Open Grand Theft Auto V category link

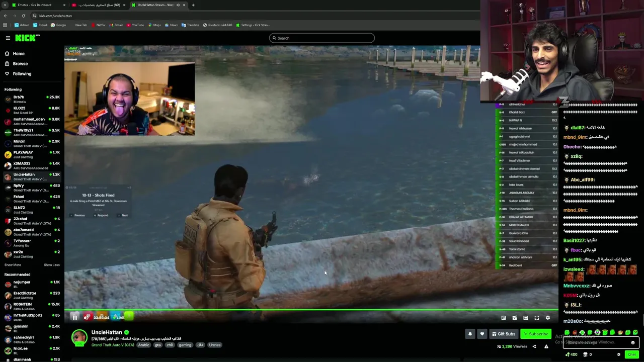click(x=113, y=345)
